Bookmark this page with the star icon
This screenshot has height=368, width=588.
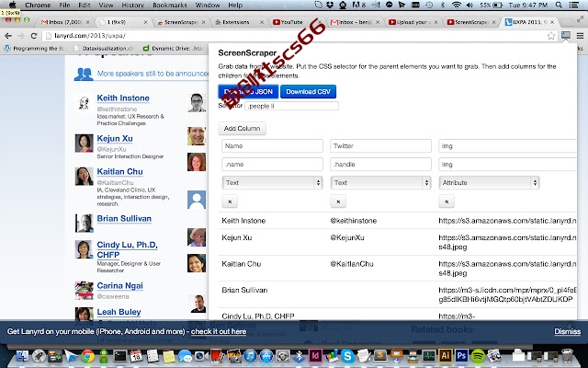pos(551,36)
